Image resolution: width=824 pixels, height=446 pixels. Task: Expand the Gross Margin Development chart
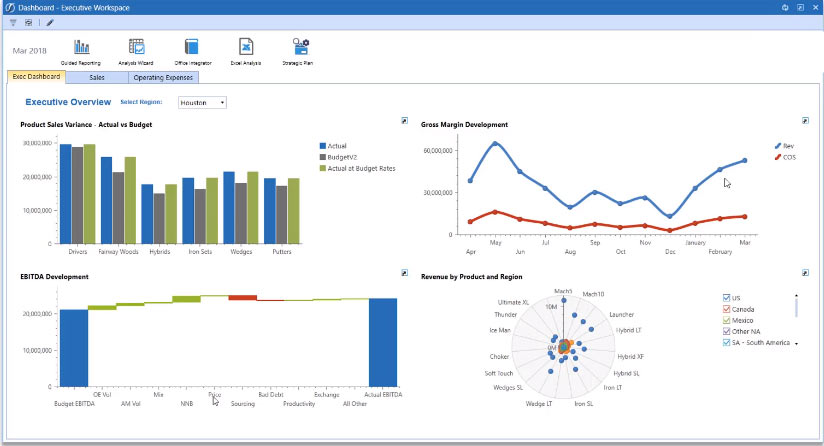[x=805, y=120]
